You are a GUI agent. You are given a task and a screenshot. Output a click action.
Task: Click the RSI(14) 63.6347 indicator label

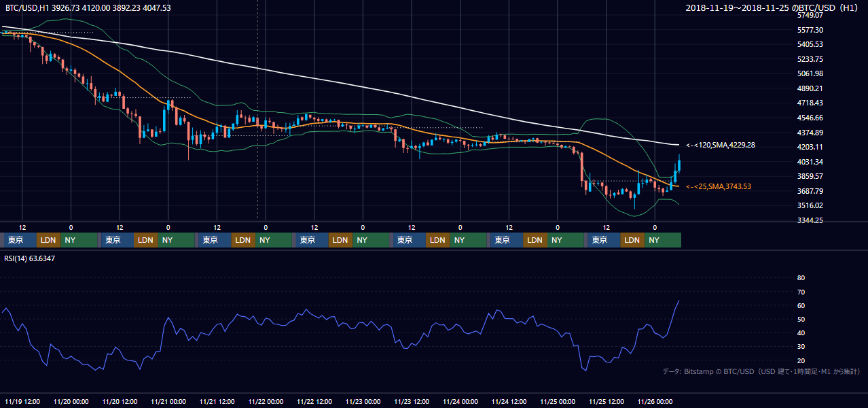(x=30, y=258)
